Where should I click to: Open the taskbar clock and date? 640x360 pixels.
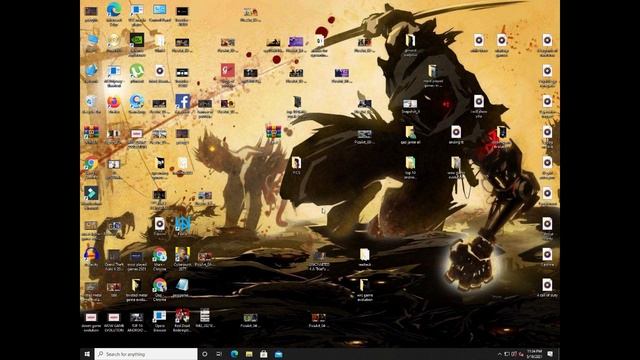point(534,354)
